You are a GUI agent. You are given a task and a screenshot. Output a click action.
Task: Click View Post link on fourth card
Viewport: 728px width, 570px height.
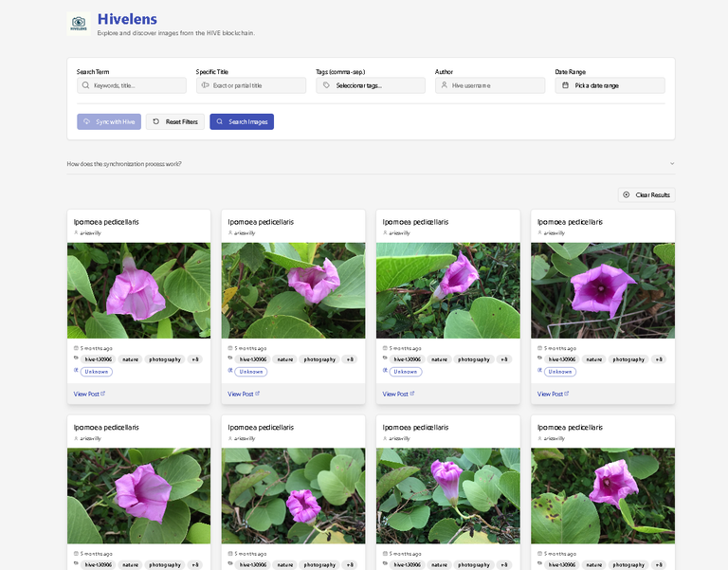tap(553, 394)
